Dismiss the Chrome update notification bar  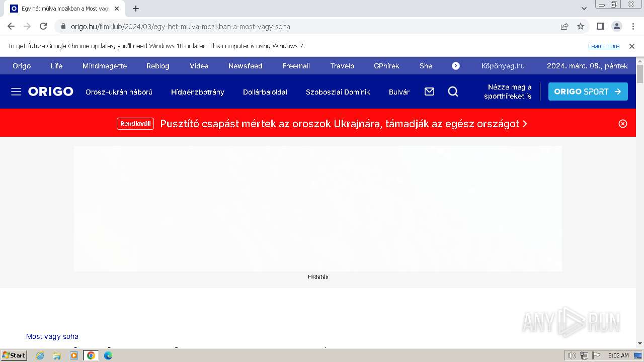[632, 46]
